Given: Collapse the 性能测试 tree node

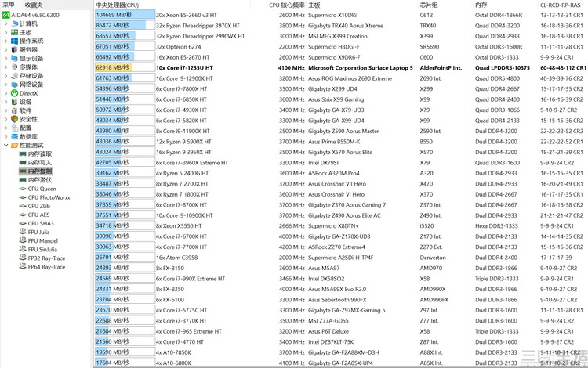Looking at the screenshot, I should [x=5, y=146].
